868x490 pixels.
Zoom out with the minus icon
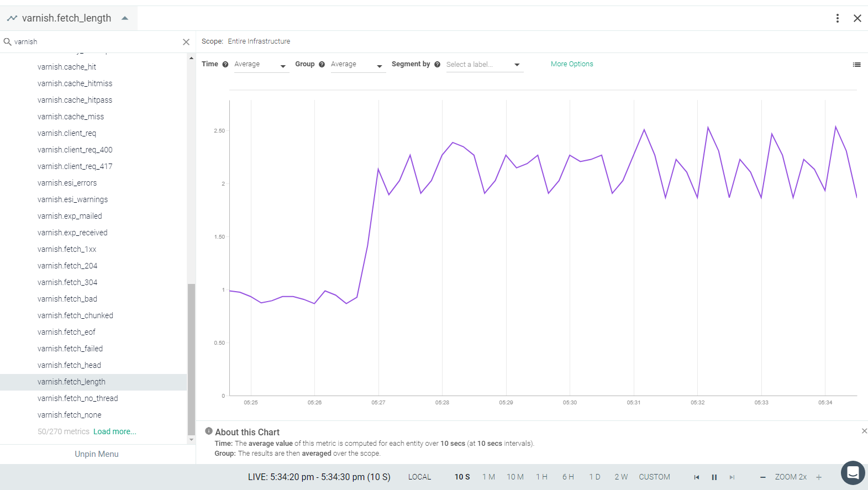click(x=762, y=477)
